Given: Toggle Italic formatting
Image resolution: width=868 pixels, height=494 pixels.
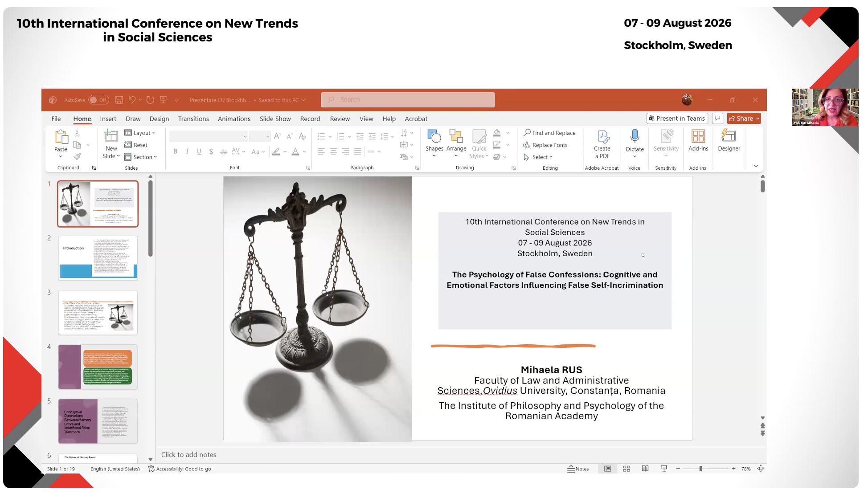Looking at the screenshot, I should point(187,151).
